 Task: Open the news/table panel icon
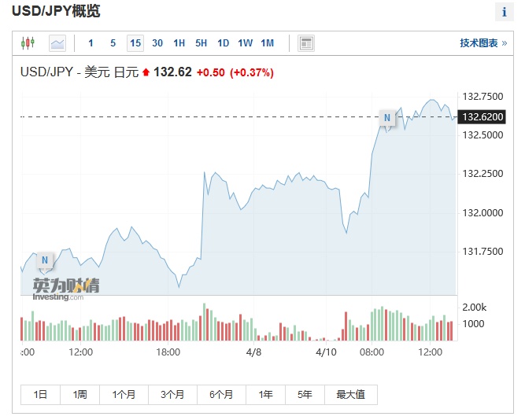tap(307, 42)
